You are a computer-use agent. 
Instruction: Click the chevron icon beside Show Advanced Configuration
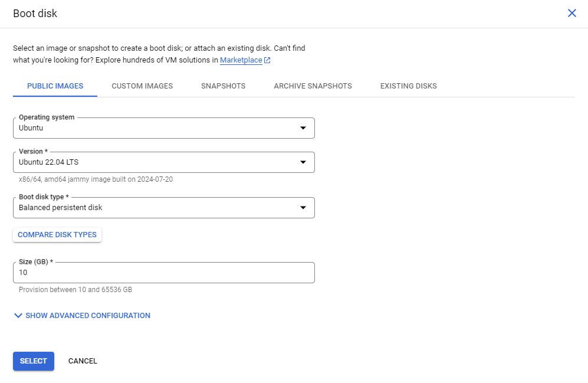(18, 316)
